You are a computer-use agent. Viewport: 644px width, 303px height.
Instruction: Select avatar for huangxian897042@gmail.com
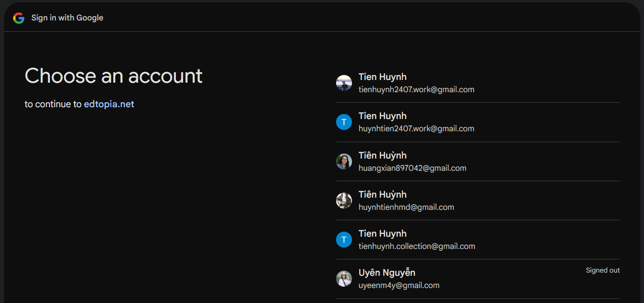[x=344, y=161]
